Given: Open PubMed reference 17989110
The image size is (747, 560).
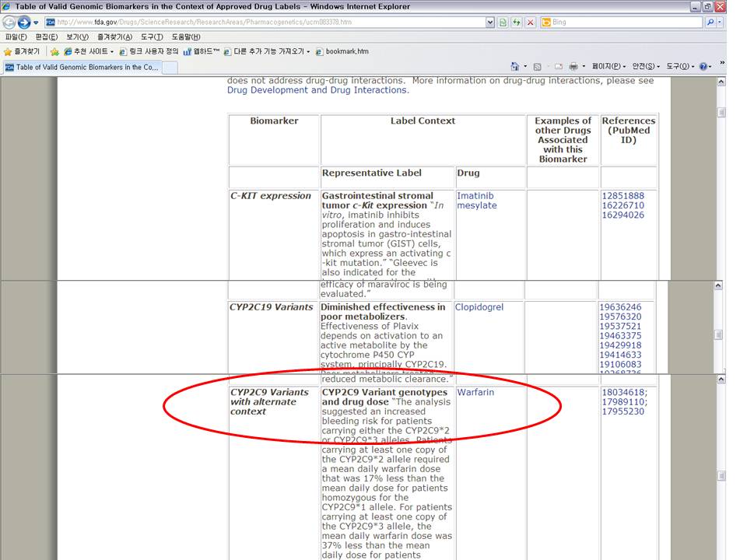Looking at the screenshot, I should point(625,402).
